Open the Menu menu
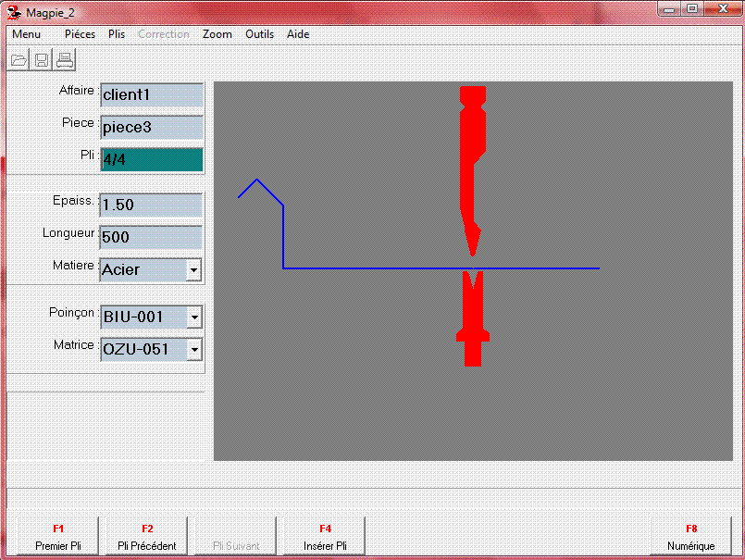 [26, 34]
